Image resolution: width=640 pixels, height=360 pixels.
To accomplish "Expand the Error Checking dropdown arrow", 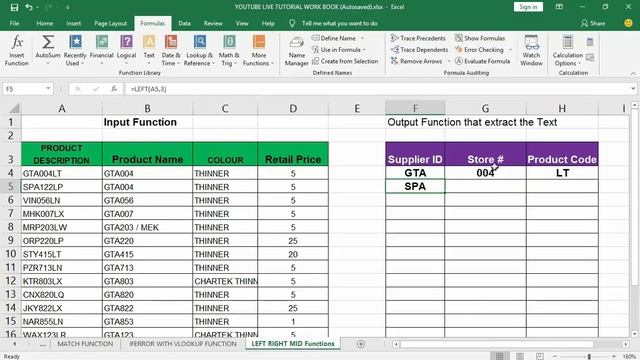I will click(x=510, y=49).
